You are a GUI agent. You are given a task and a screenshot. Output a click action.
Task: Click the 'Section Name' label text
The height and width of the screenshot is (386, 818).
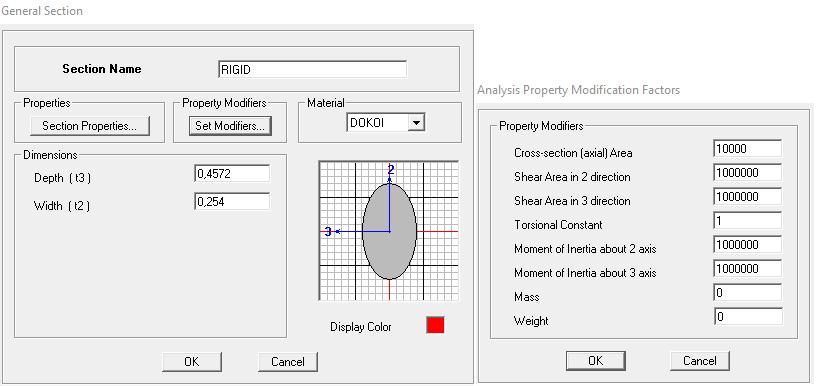(x=102, y=69)
